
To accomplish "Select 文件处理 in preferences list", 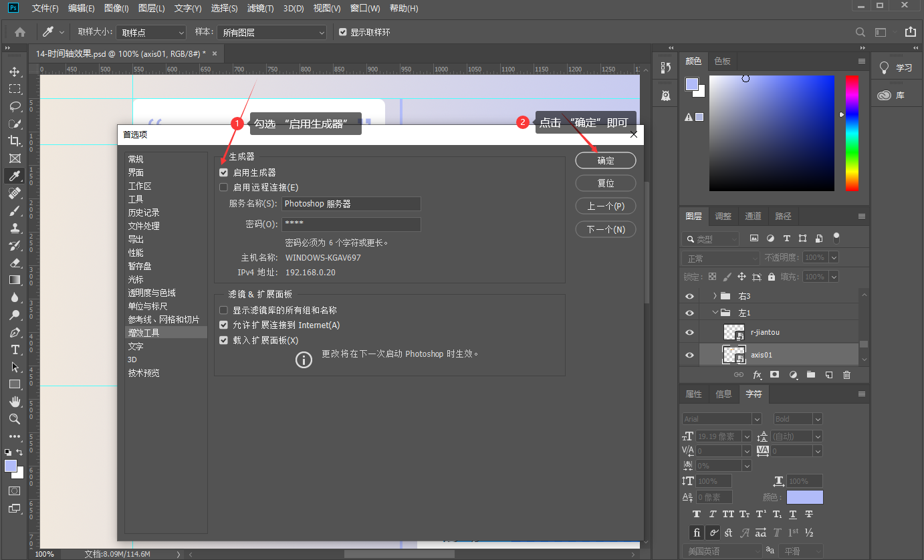I will click(144, 226).
